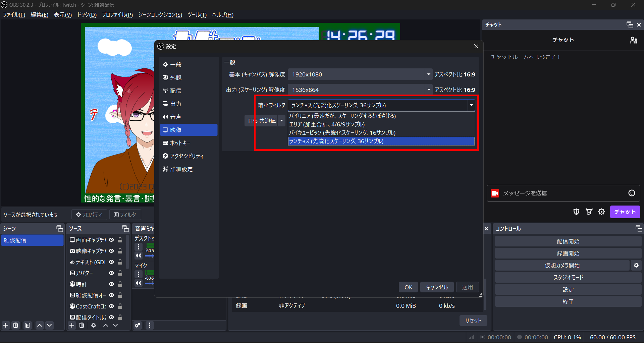Mute the マイク audio speaker icon
This screenshot has width=644, height=343.
139,283
